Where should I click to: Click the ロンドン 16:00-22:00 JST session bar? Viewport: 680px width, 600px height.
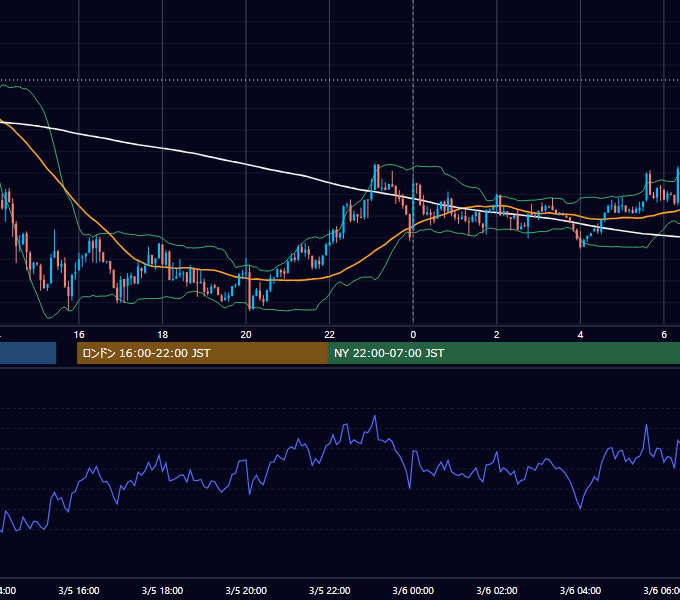click(x=202, y=353)
